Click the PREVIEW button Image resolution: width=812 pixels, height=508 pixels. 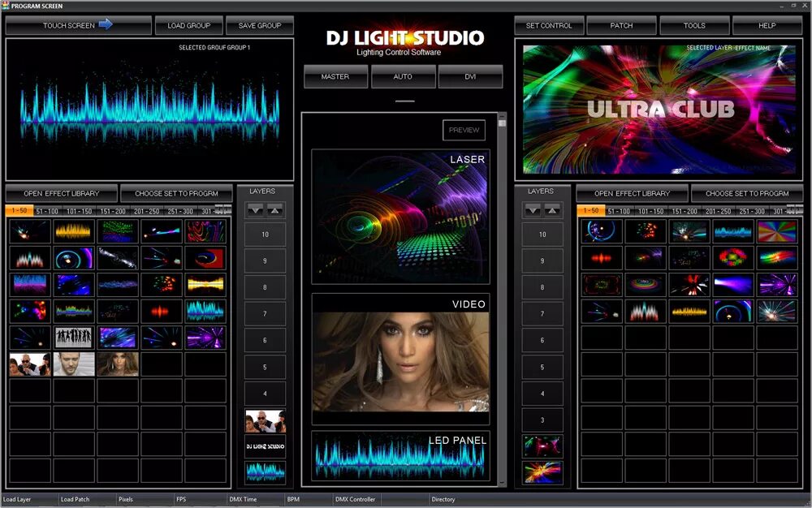(x=464, y=130)
